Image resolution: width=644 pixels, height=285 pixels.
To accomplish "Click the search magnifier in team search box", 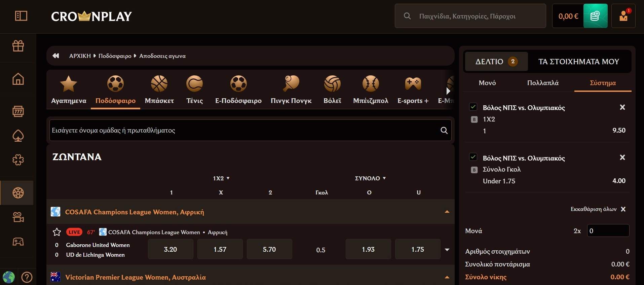I will [444, 130].
